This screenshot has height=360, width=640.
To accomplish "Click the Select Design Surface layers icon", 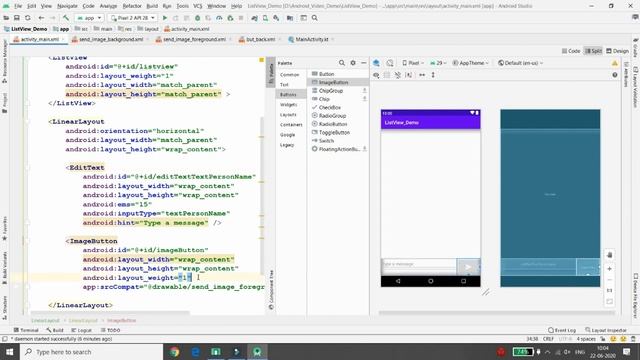I will (376, 63).
